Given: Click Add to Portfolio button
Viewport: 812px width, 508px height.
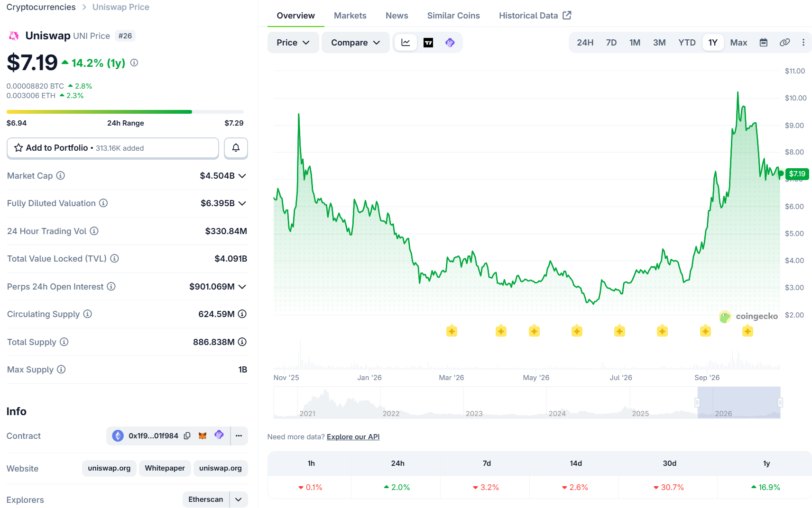Looking at the screenshot, I should [x=113, y=148].
